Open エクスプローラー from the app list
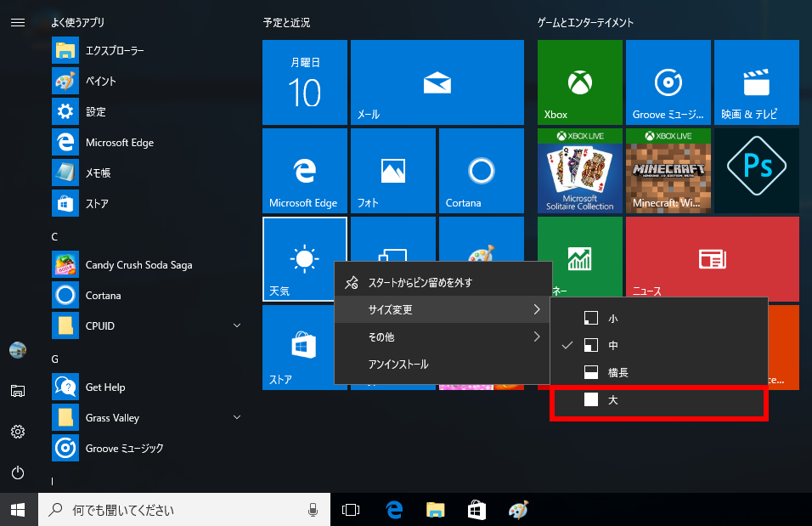 tap(148, 51)
